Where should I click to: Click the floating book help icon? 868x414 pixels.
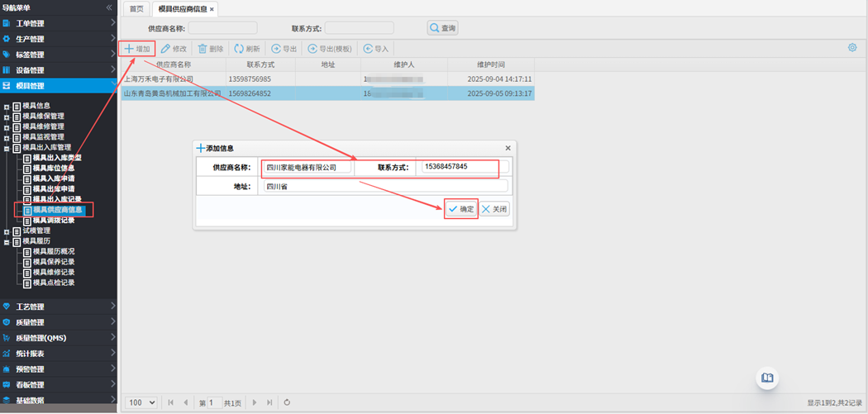[x=768, y=378]
